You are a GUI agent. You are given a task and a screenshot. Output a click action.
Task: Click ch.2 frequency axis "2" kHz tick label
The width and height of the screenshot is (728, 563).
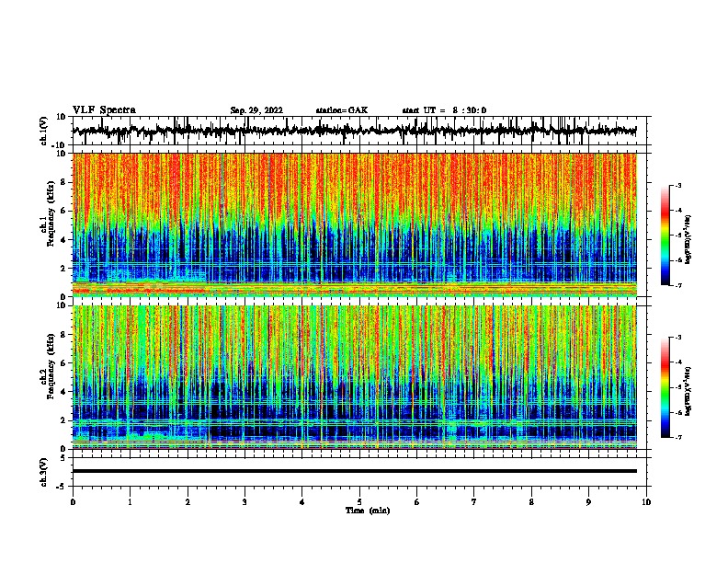(x=63, y=420)
